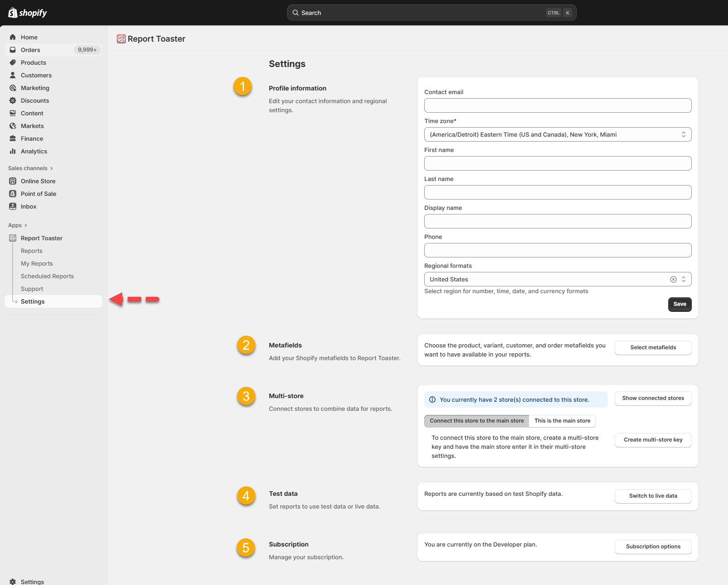The image size is (728, 585).
Task: Click the gear icon for Shopify Settings
Action: [13, 582]
